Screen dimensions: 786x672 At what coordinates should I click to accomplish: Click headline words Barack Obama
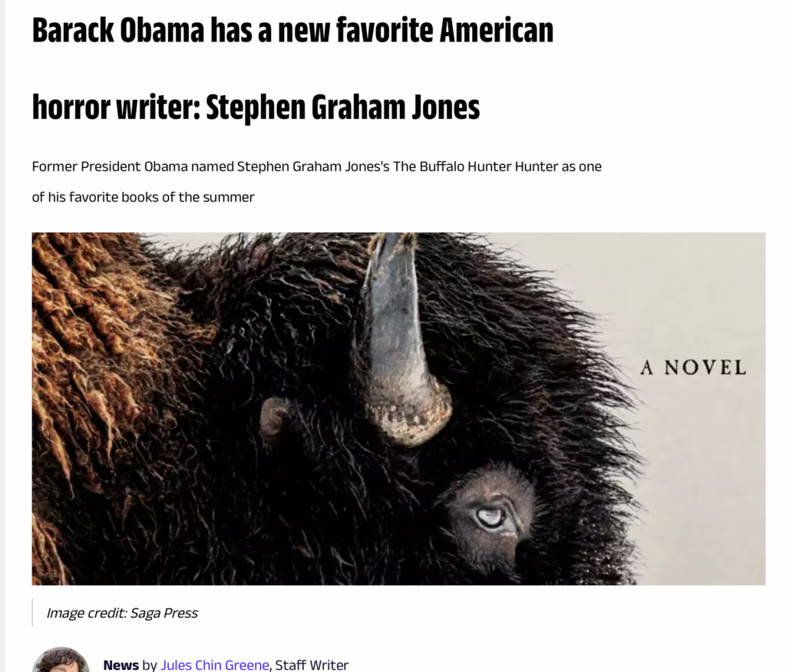[x=118, y=30]
